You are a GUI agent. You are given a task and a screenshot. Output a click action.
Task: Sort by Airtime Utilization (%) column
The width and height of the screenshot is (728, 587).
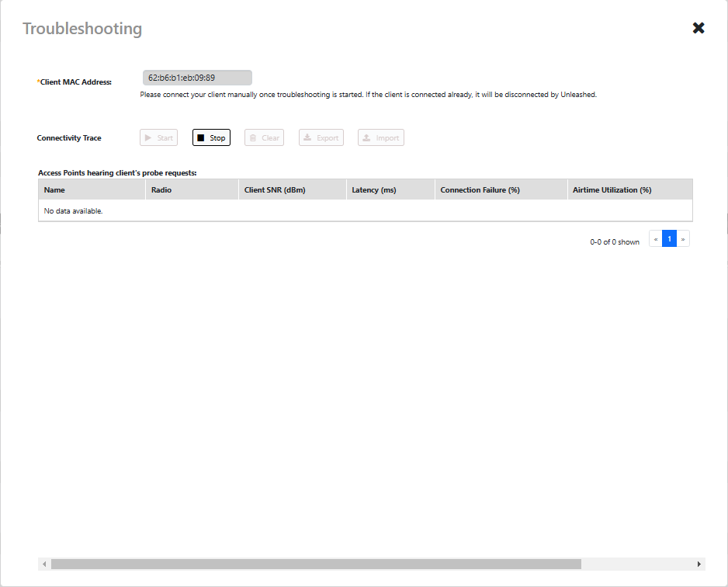click(x=612, y=190)
